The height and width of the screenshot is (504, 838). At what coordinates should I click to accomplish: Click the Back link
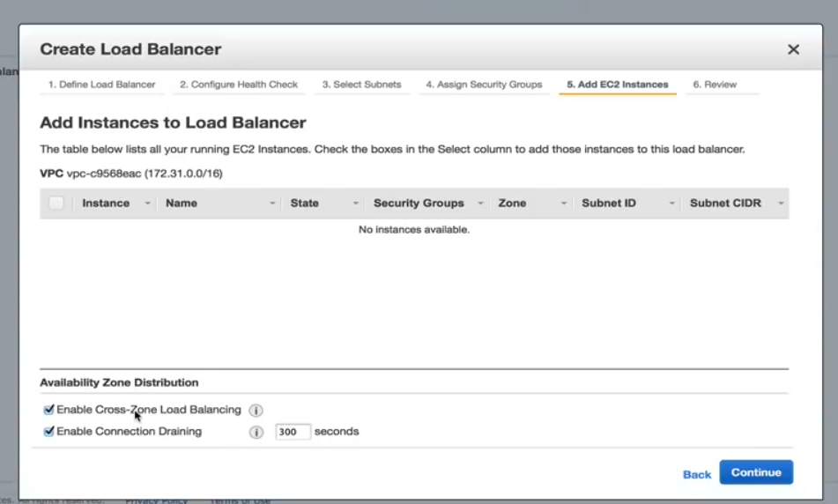coord(696,474)
